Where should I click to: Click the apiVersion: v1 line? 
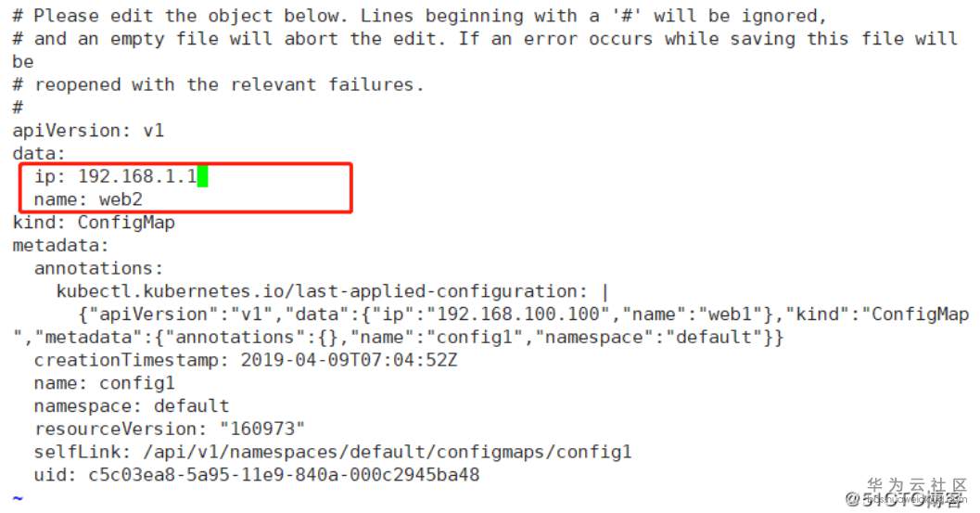[88, 131]
